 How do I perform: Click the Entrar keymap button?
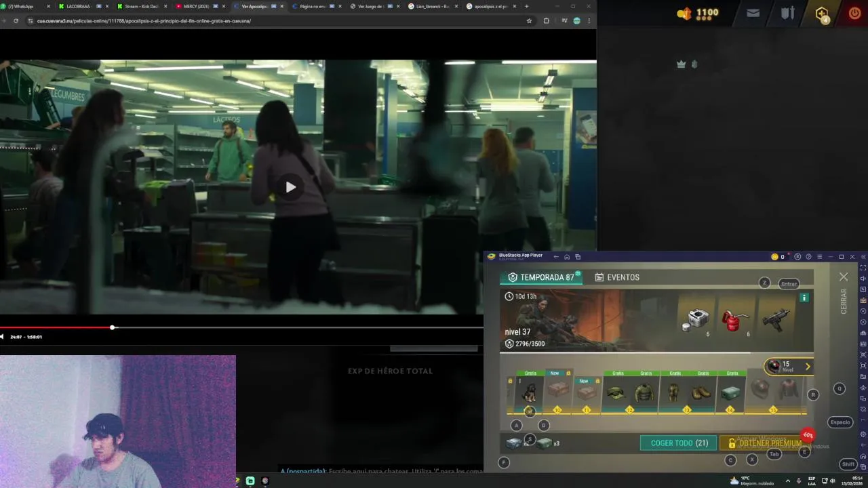(x=789, y=284)
